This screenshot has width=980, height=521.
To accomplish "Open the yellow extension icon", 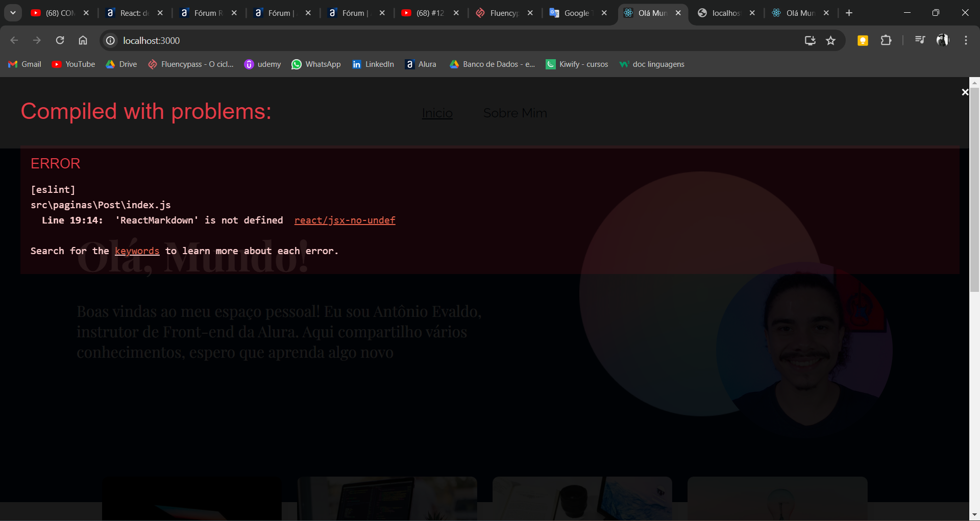I will [x=863, y=40].
